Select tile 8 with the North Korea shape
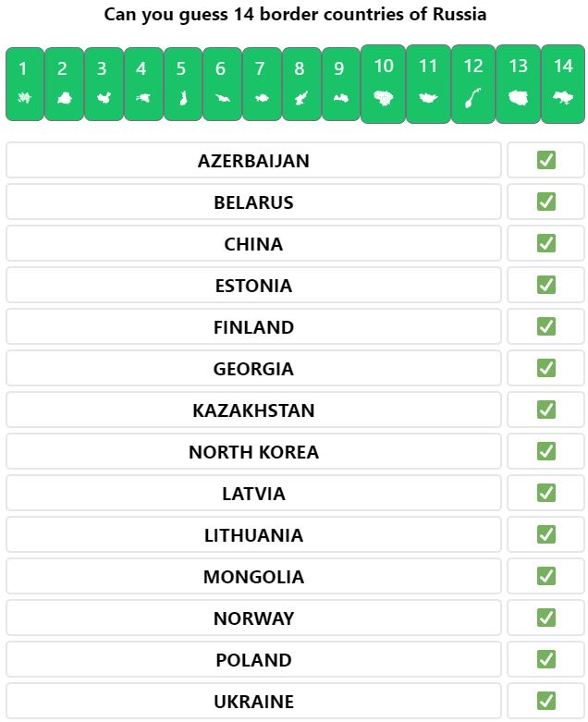Screen dimensions: 588x722 point(301,84)
